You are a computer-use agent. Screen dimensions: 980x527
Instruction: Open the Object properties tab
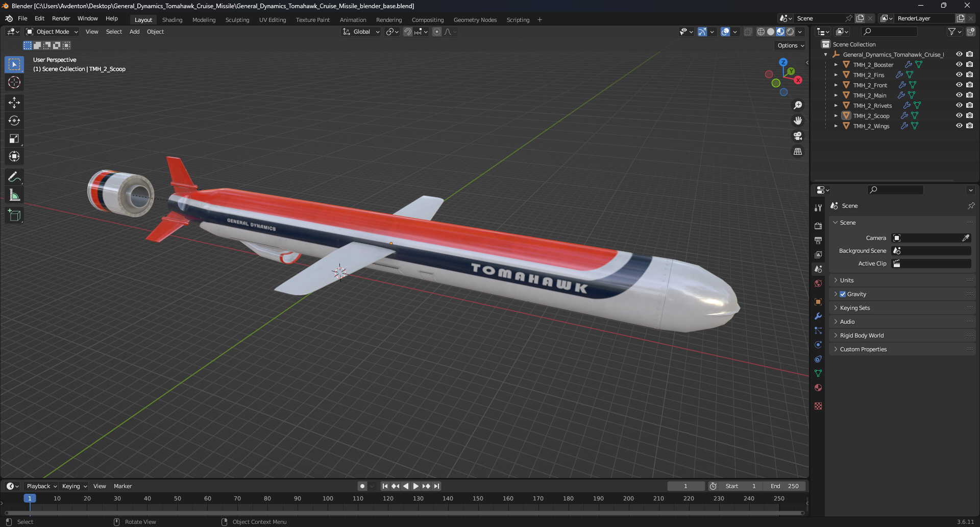click(x=818, y=302)
